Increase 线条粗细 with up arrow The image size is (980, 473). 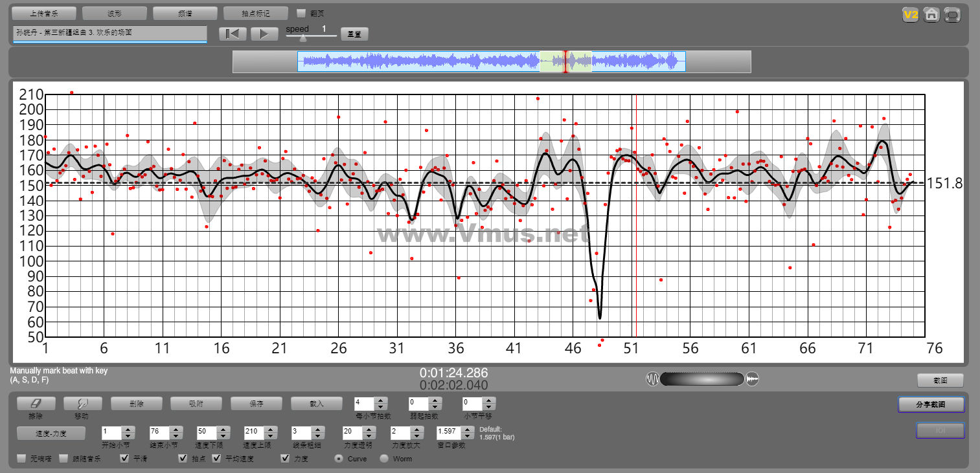318,429
